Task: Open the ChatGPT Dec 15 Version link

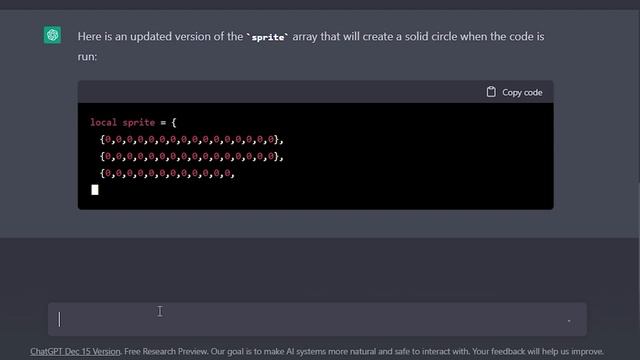Action: click(x=75, y=351)
